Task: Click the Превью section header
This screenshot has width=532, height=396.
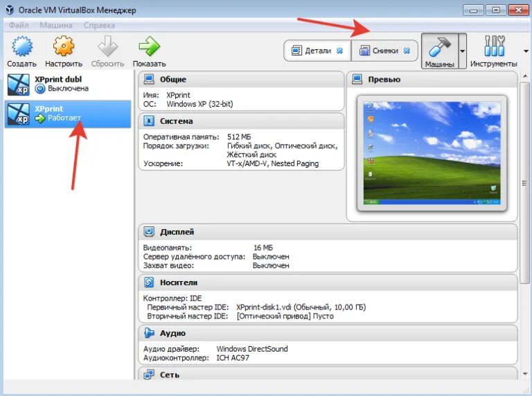Action: pos(432,80)
